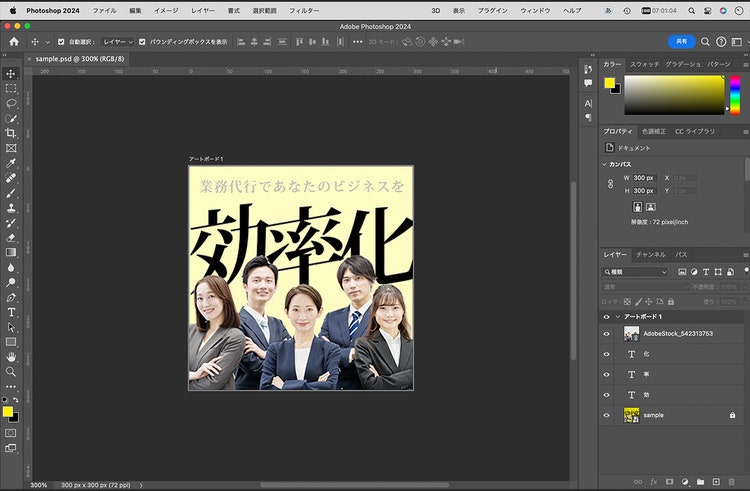Viewport: 750px width, 491px height.
Task: Select the Lasso tool
Action: (x=11, y=103)
